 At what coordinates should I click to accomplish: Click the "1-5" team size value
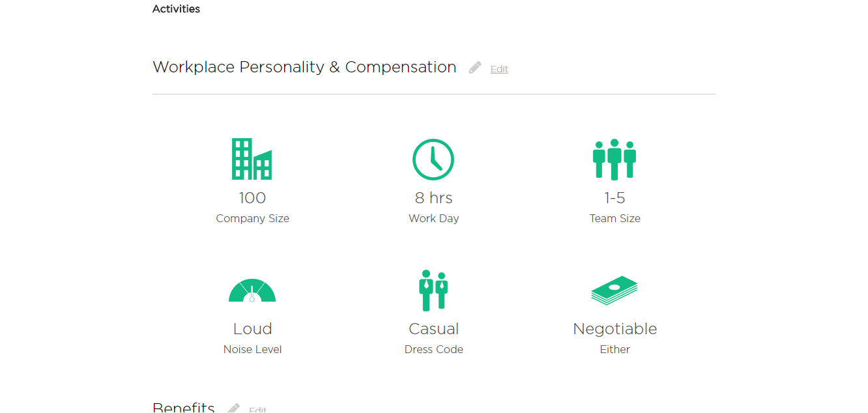[615, 198]
